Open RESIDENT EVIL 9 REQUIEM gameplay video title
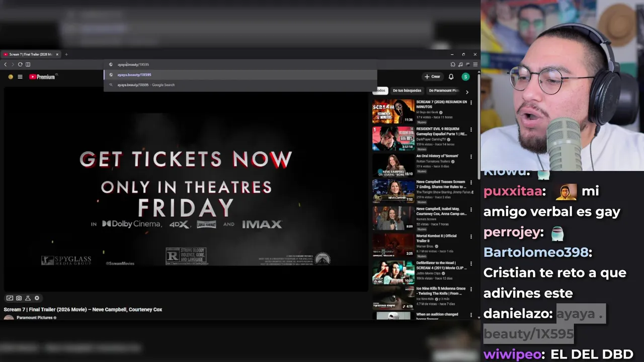This screenshot has width=644, height=362. click(442, 131)
